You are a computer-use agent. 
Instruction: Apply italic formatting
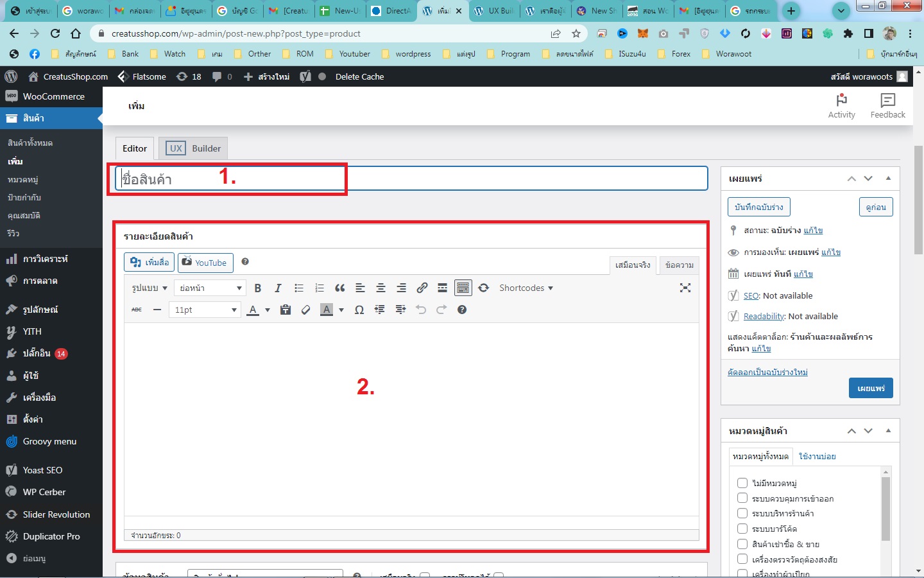(278, 288)
